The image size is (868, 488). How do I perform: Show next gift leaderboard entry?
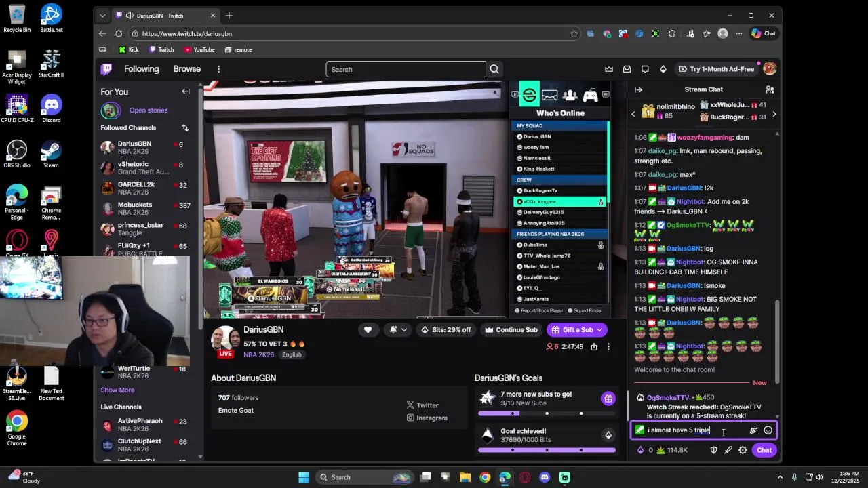point(774,115)
